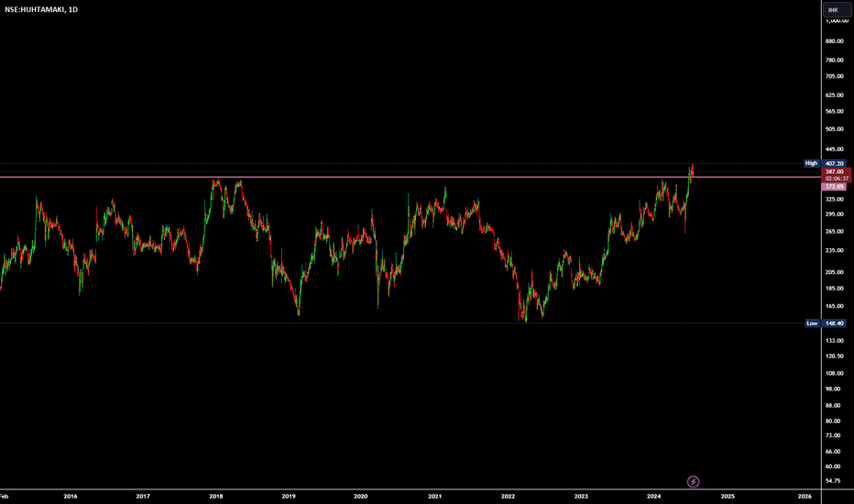Viewport: 854px width, 504px height.
Task: Click the 205.00 price axis label
Action: (835, 272)
